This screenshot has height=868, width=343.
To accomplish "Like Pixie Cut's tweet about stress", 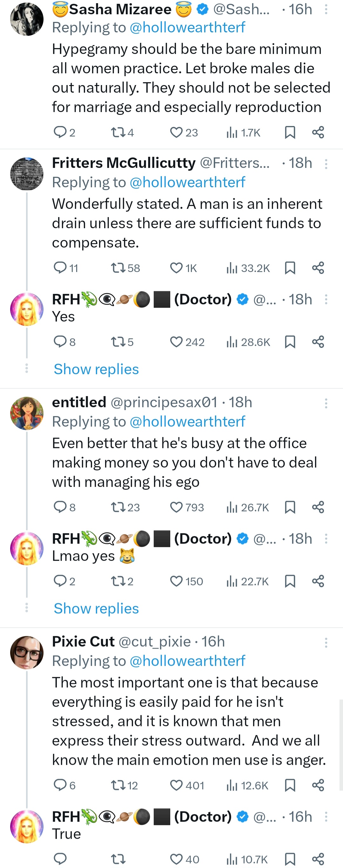I will (x=176, y=785).
